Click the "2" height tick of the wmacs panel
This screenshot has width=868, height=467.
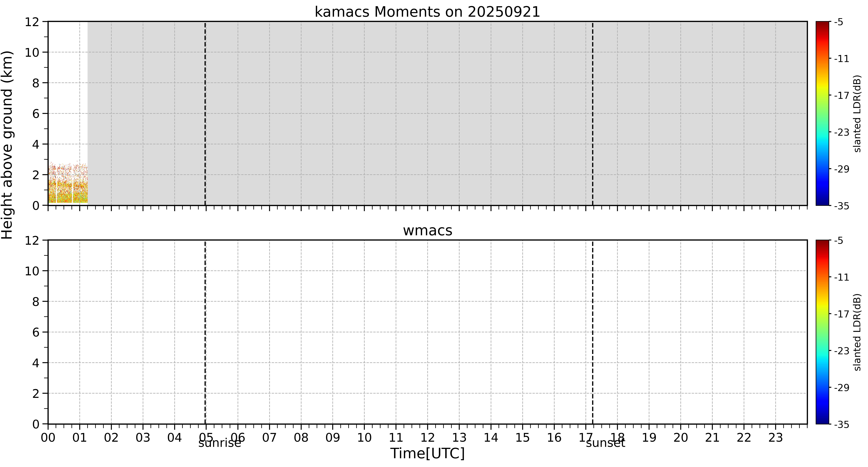point(36,394)
